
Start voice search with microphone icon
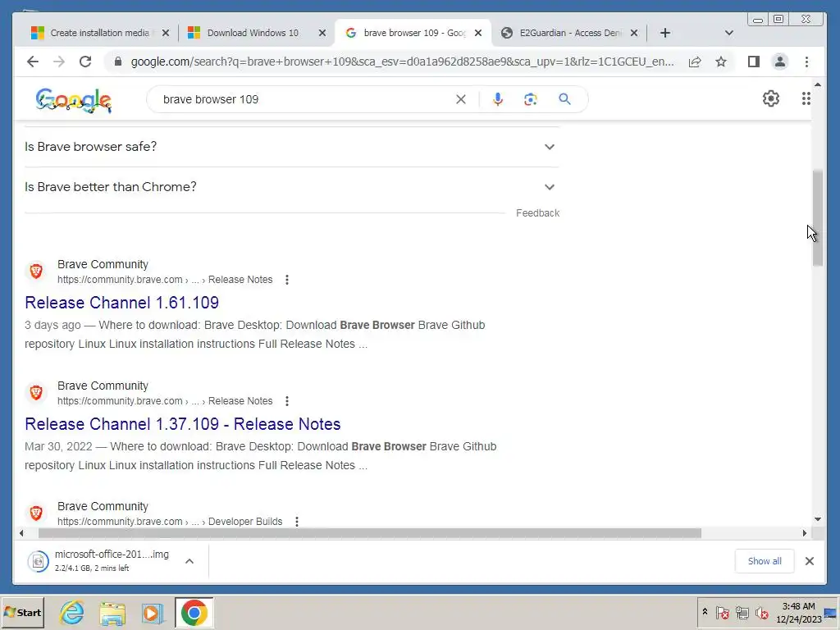pos(498,99)
